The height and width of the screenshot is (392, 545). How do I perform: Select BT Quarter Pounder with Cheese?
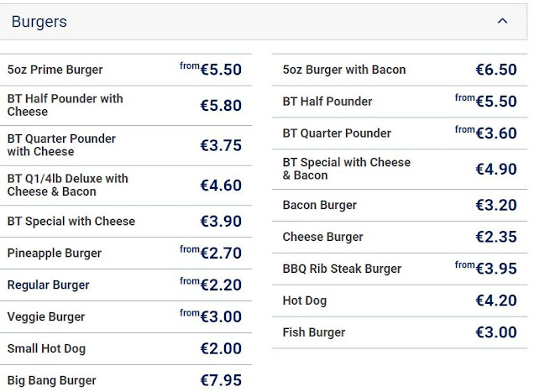61,145
